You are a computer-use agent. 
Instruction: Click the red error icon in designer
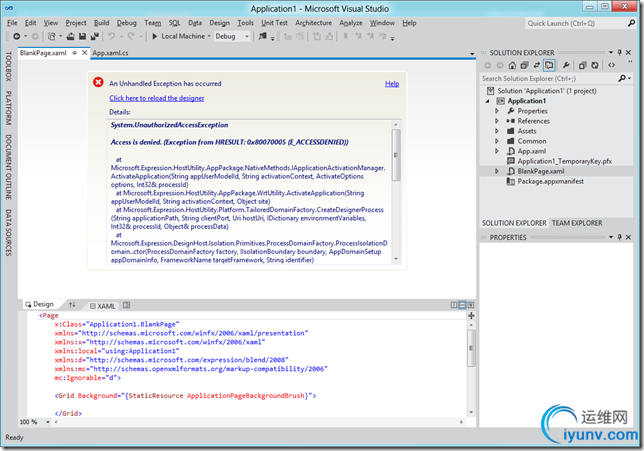click(x=98, y=83)
